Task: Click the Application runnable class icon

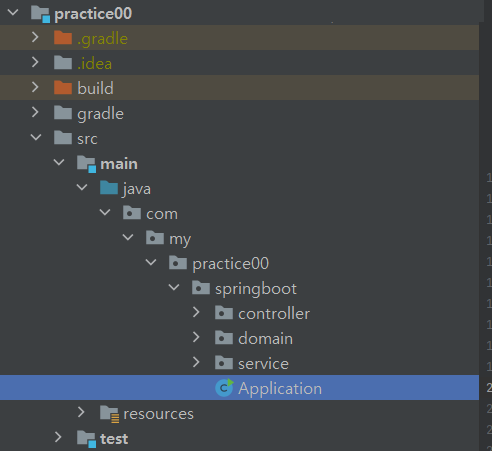Action: (x=224, y=388)
